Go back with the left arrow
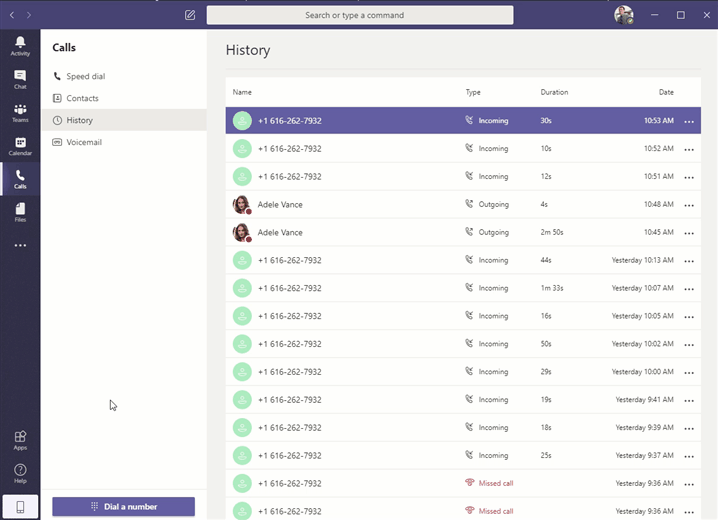 point(12,15)
